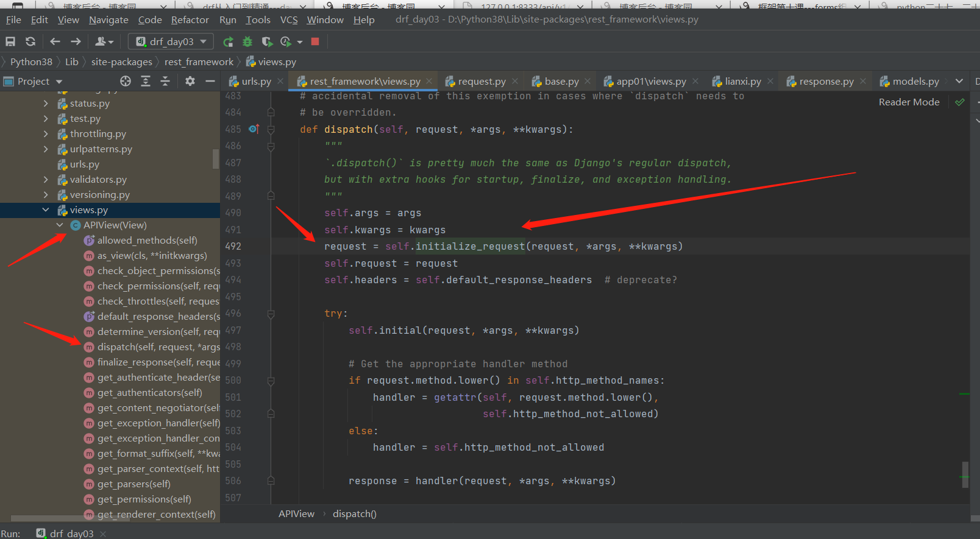
Task: Collapse the APIView(View) class node
Action: (60, 225)
